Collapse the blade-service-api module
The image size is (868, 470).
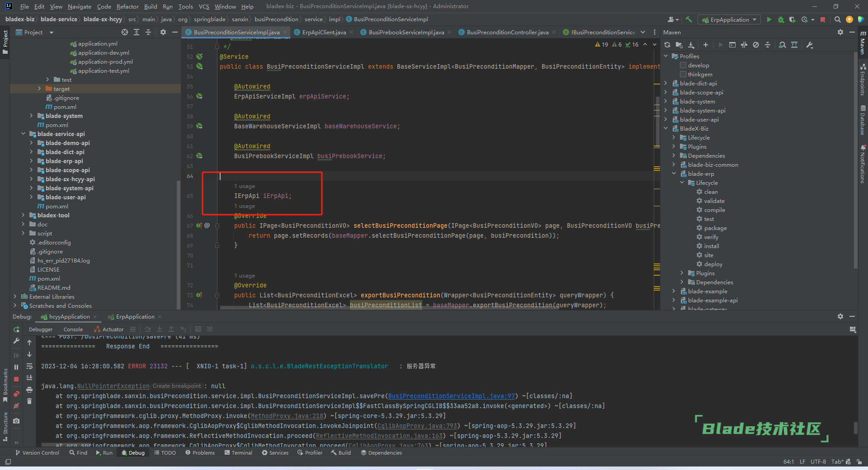click(24, 134)
